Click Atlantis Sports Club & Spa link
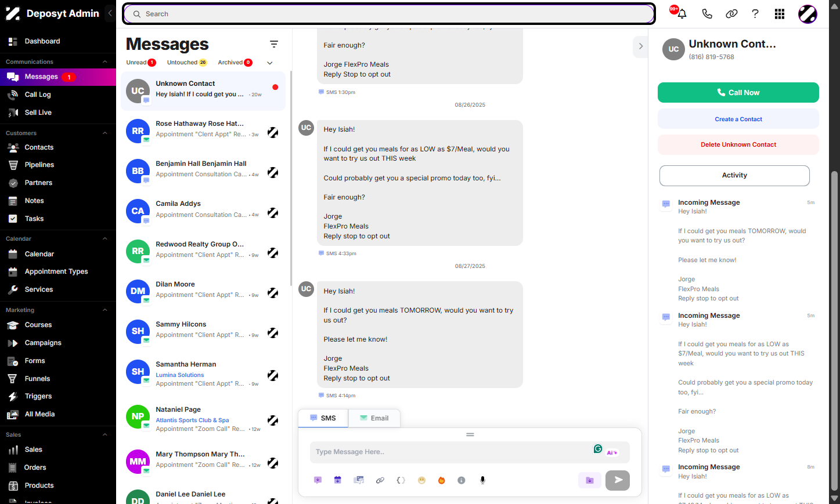Viewport: 840px width, 504px height. [192, 420]
